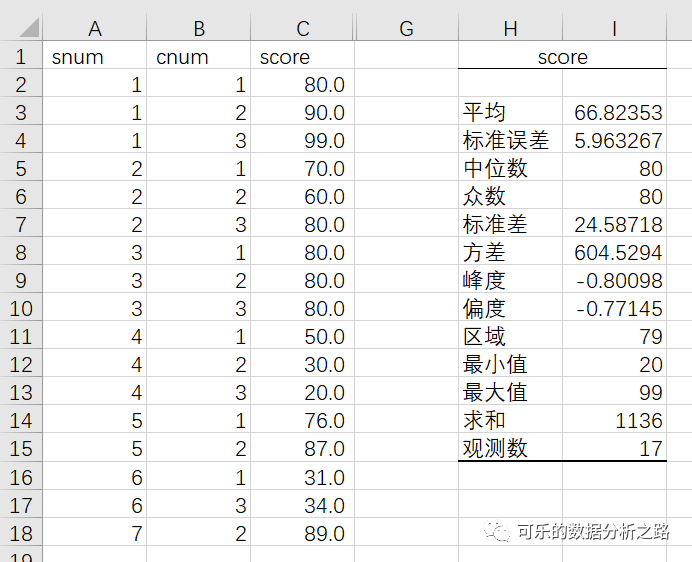Click the value -0.80098
The width and height of the screenshot is (692, 562).
click(x=614, y=280)
